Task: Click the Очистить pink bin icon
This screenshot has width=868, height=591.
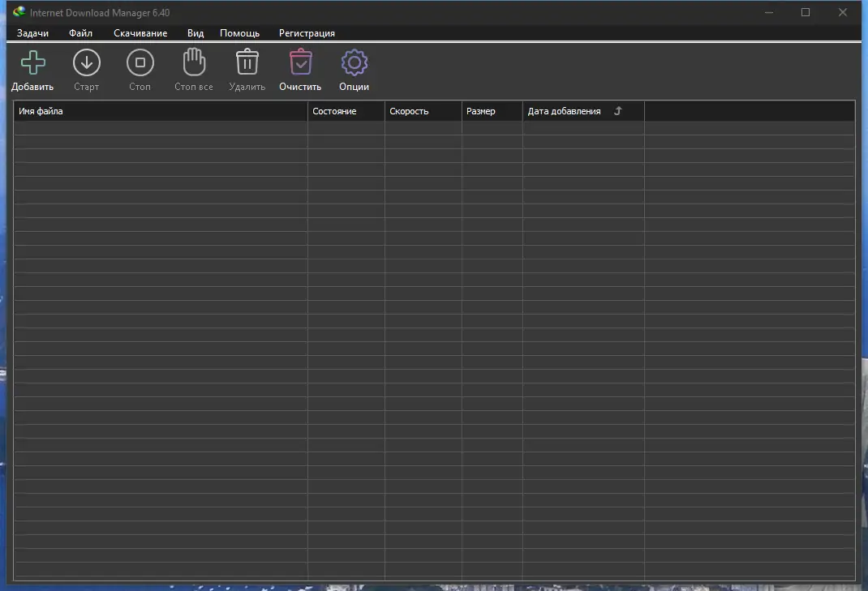Action: 301,62
